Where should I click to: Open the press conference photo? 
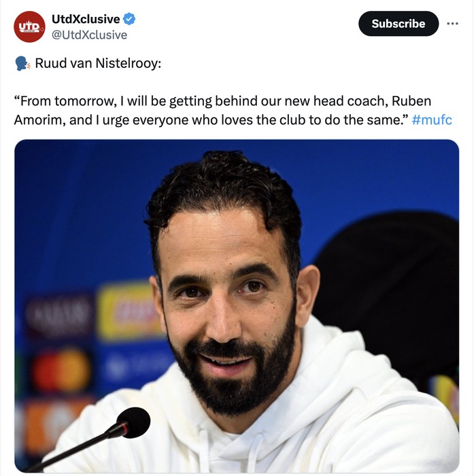pyautogui.click(x=237, y=306)
